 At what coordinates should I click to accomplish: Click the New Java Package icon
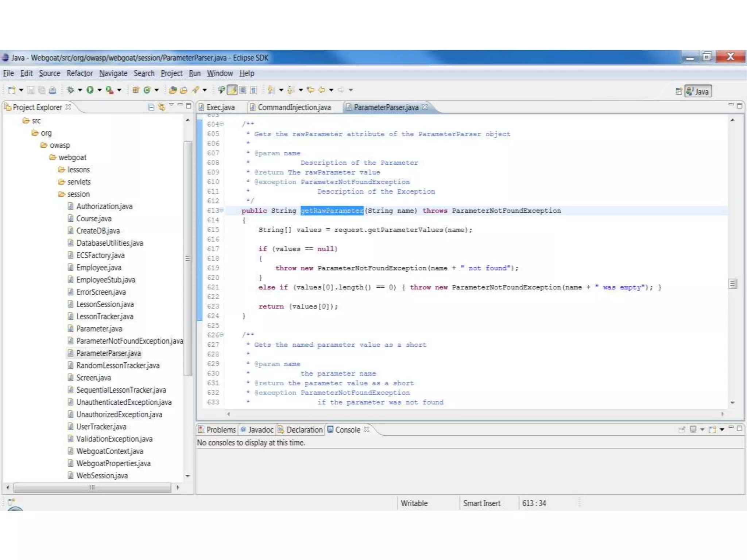pyautogui.click(x=136, y=90)
